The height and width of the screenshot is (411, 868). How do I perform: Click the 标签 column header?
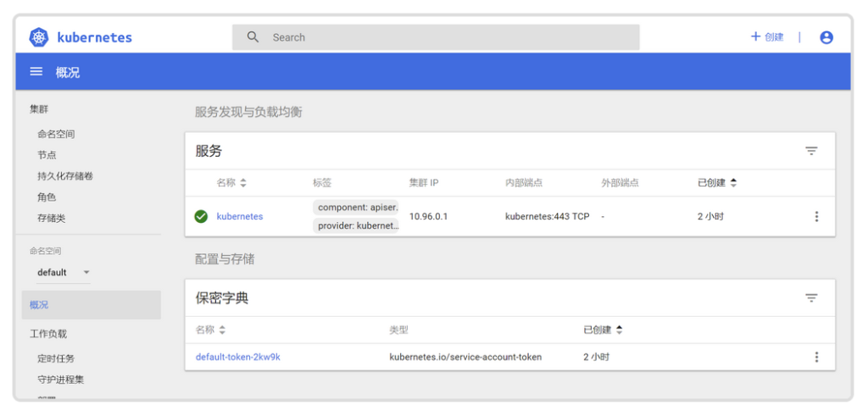tap(322, 182)
